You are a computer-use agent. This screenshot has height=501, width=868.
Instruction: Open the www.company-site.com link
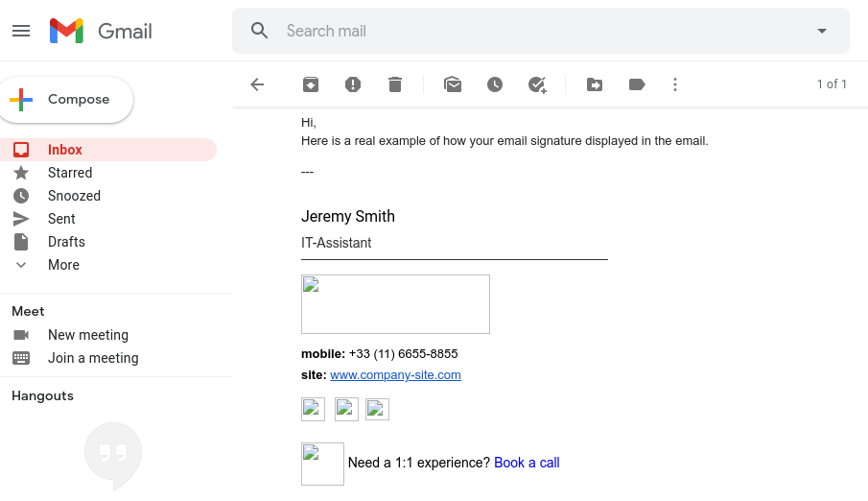tap(395, 375)
